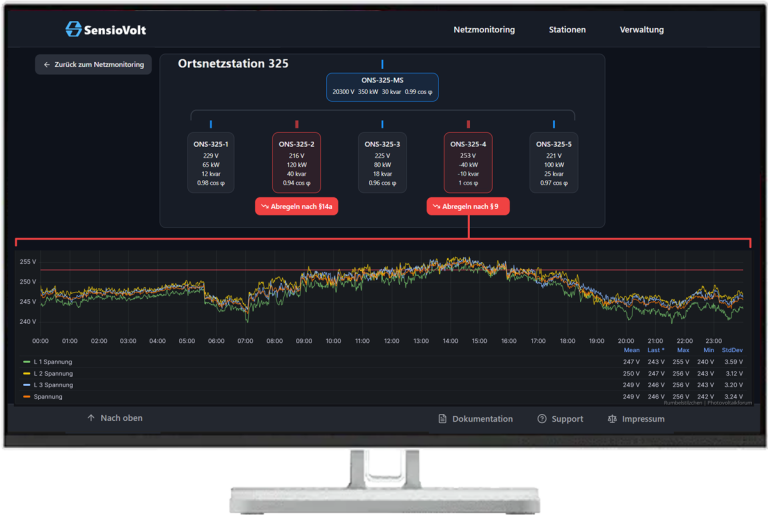The width and height of the screenshot is (768, 515).
Task: Click the orange Spannung legend color swatch
Action: tap(26, 396)
